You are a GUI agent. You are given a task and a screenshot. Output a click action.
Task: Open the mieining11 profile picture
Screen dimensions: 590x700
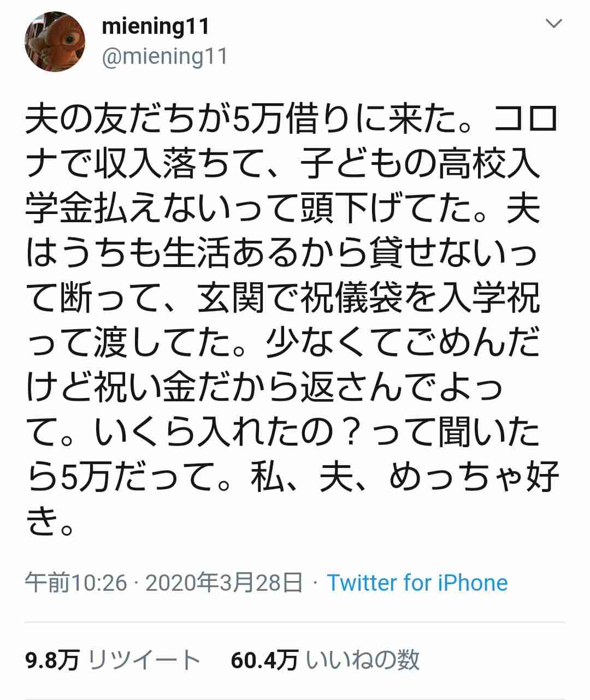pyautogui.click(x=55, y=41)
